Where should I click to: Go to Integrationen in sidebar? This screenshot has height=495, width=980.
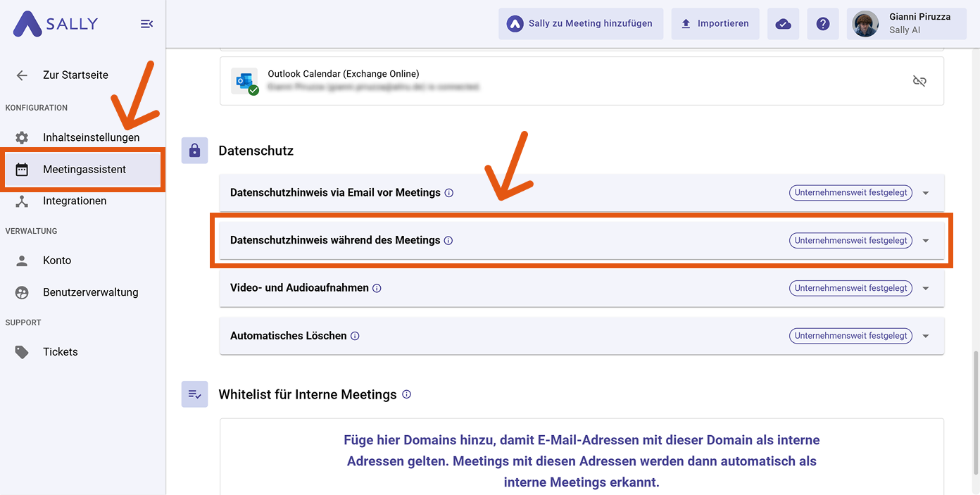pyautogui.click(x=75, y=201)
